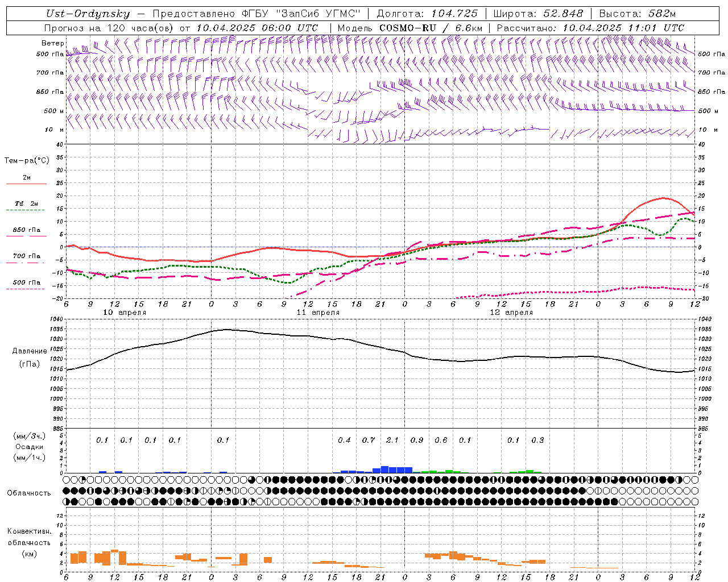The image size is (728, 582).
Task: Click the precipitation value 2.1
Action: 392,440
